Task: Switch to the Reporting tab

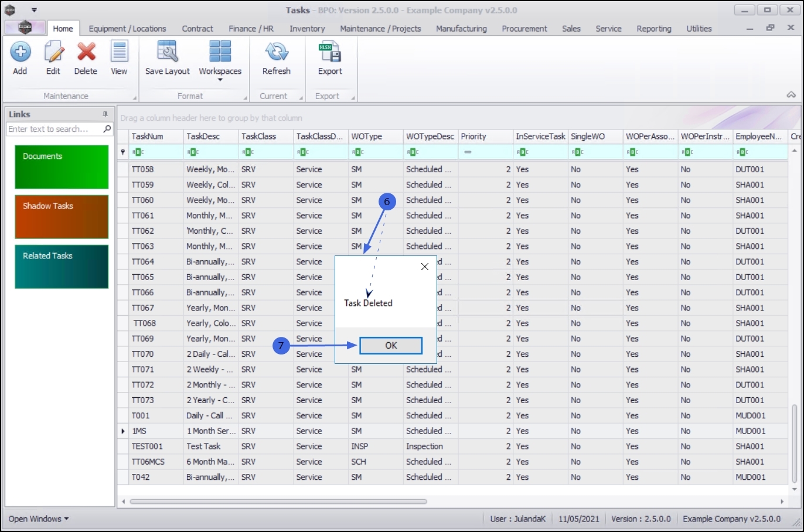Action: (x=654, y=29)
